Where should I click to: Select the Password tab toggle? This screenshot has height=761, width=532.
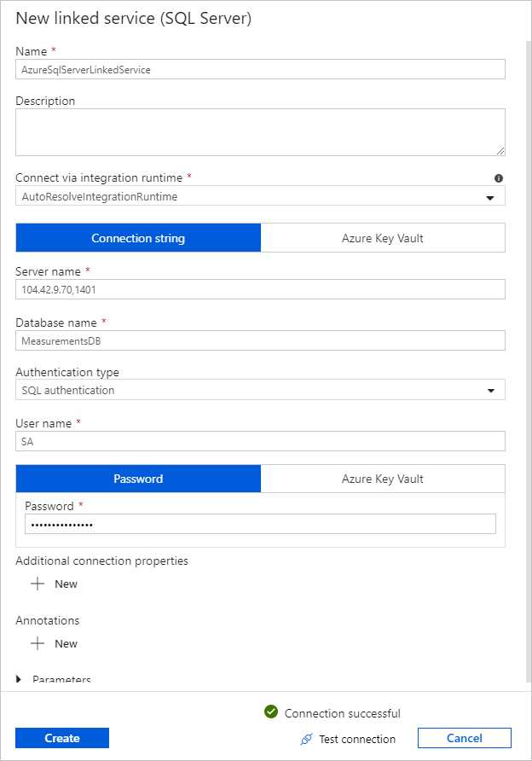click(x=137, y=479)
